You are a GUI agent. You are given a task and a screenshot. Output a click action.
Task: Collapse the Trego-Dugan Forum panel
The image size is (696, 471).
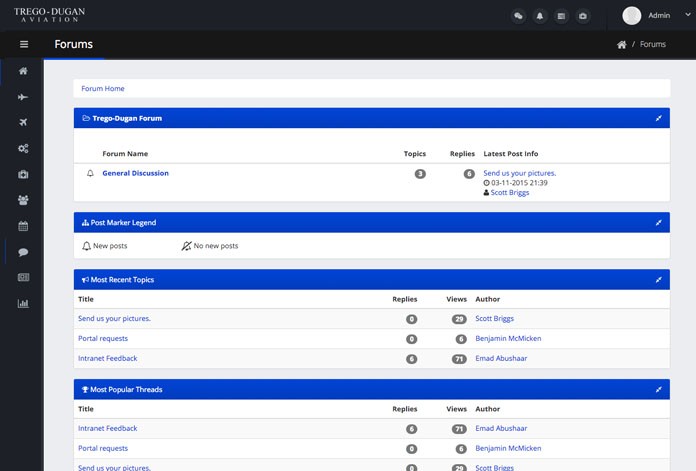658,118
